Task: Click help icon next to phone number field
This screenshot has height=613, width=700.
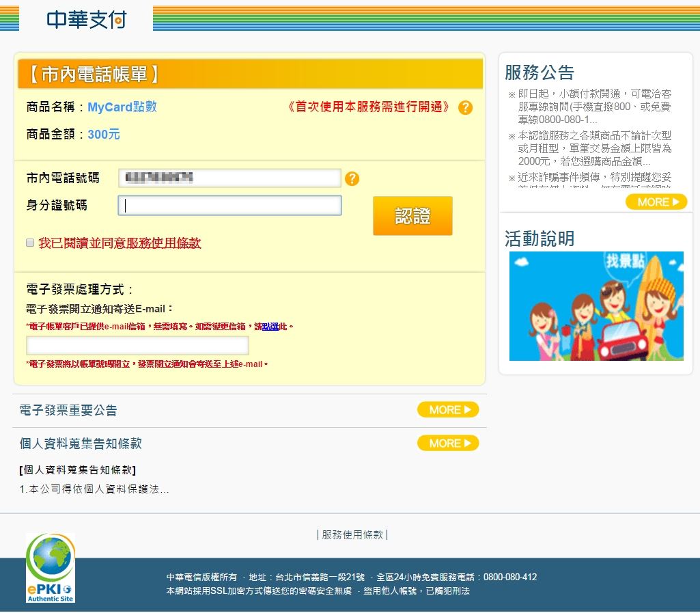Action: (x=352, y=179)
